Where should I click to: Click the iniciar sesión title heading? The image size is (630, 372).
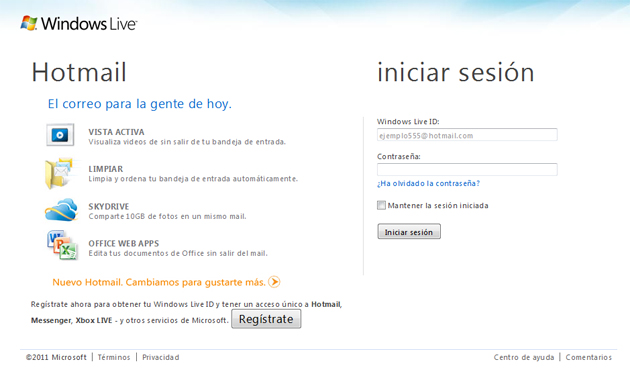[x=456, y=73]
